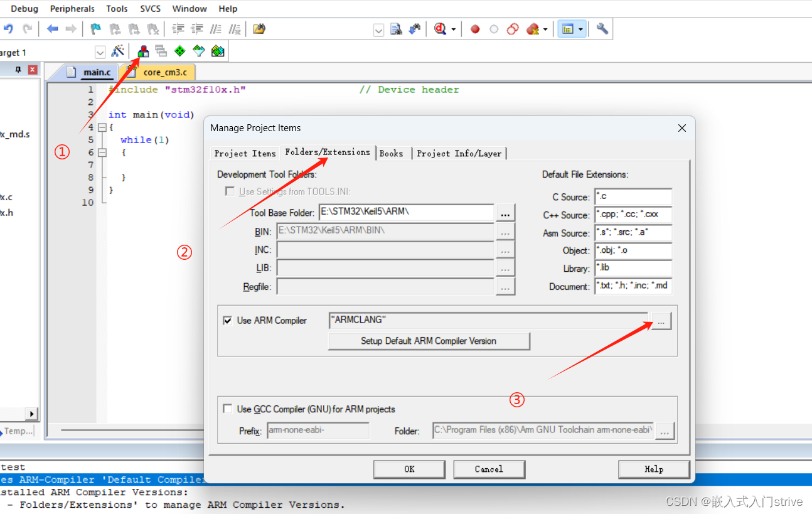Image resolution: width=812 pixels, height=514 pixels.
Task: Open the Peripherals menu
Action: click(72, 9)
